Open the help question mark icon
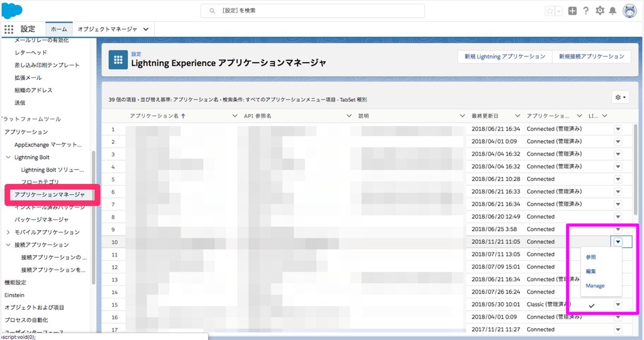 [x=586, y=11]
